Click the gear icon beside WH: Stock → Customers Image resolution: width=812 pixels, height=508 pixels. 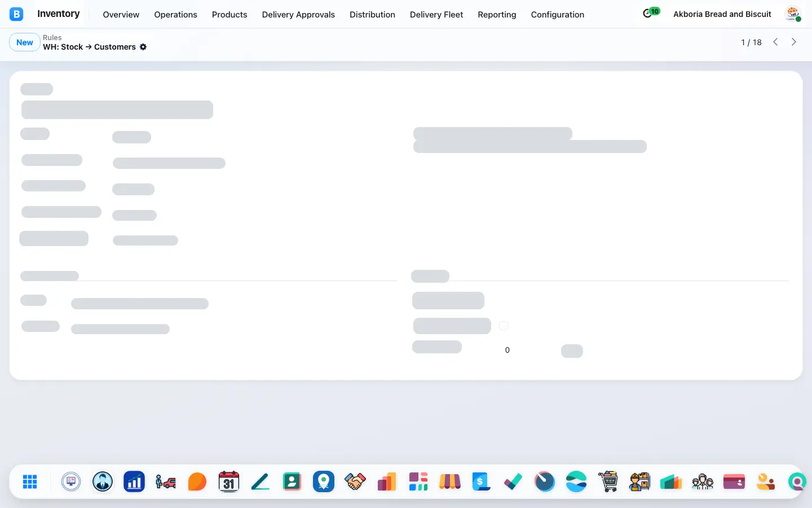tap(143, 47)
